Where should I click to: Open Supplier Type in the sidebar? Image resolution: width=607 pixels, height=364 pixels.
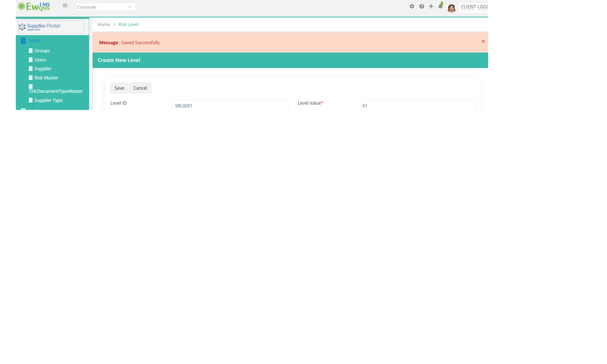[x=48, y=100]
